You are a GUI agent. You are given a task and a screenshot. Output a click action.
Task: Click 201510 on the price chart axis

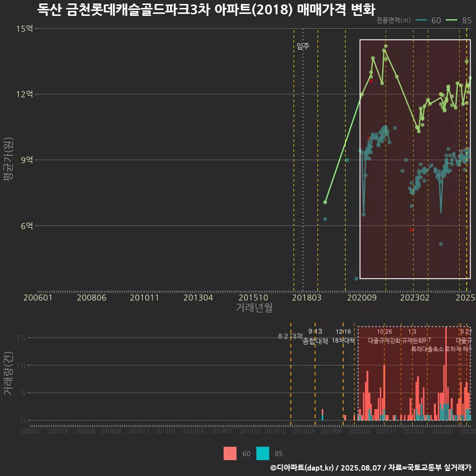(253, 297)
